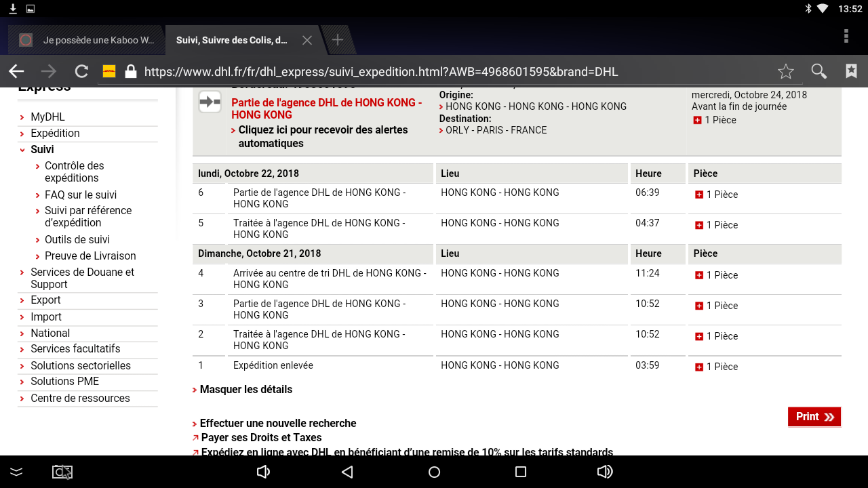Screen dimensions: 868x488
Task: Open Expédiez en ligne avec DHL link
Action: click(407, 452)
